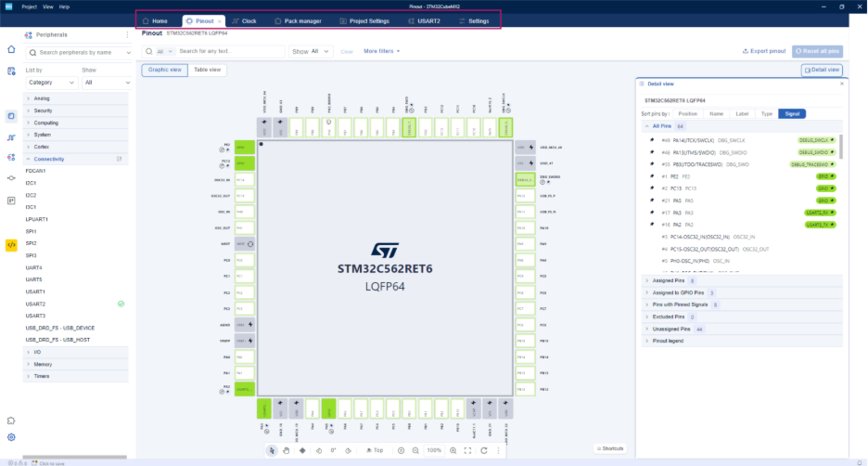The width and height of the screenshot is (868, 466).
Task: Switch to Graphic view
Action: pos(164,70)
